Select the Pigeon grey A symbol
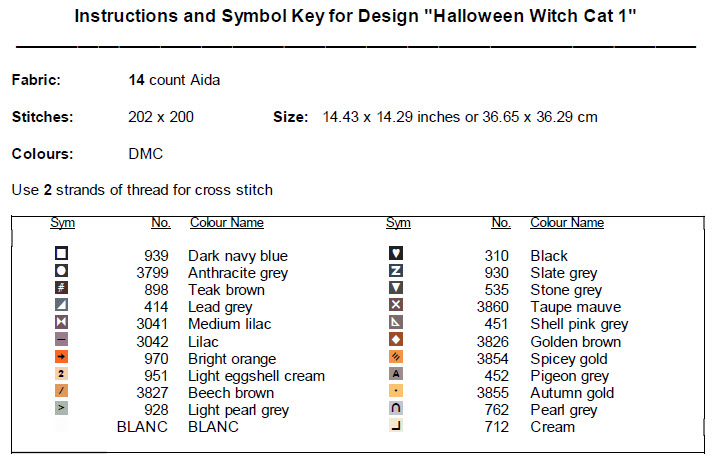 (x=396, y=375)
